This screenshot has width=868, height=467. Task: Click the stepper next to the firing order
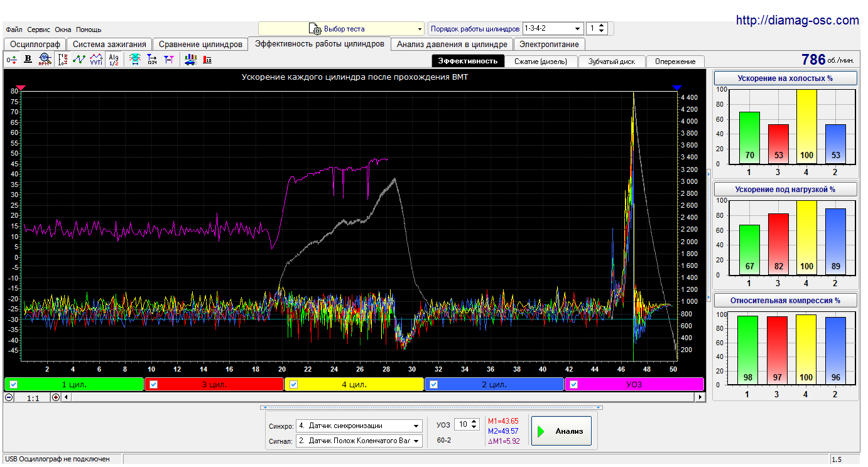[601, 29]
